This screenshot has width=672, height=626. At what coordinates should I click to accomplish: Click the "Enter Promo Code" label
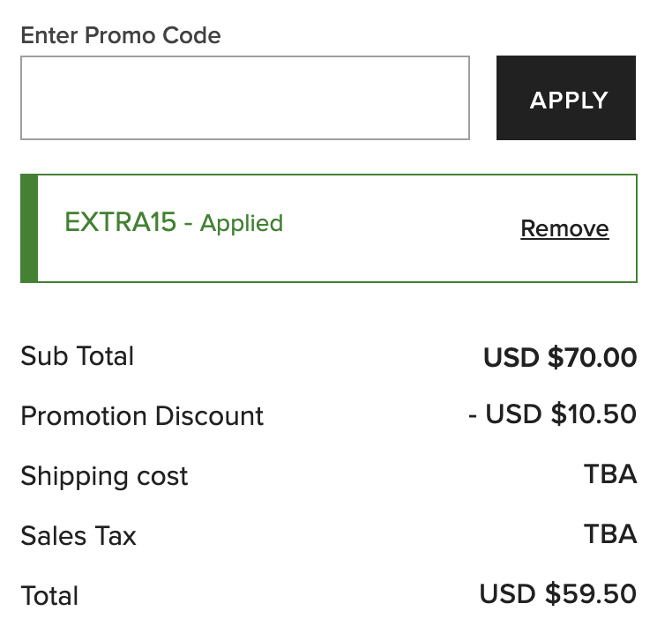pos(121,36)
